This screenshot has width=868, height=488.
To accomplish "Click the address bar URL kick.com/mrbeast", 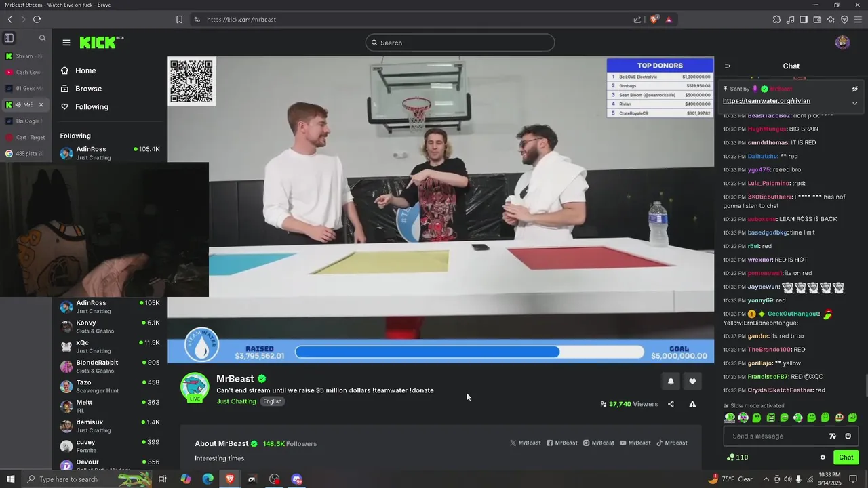I will [241, 20].
